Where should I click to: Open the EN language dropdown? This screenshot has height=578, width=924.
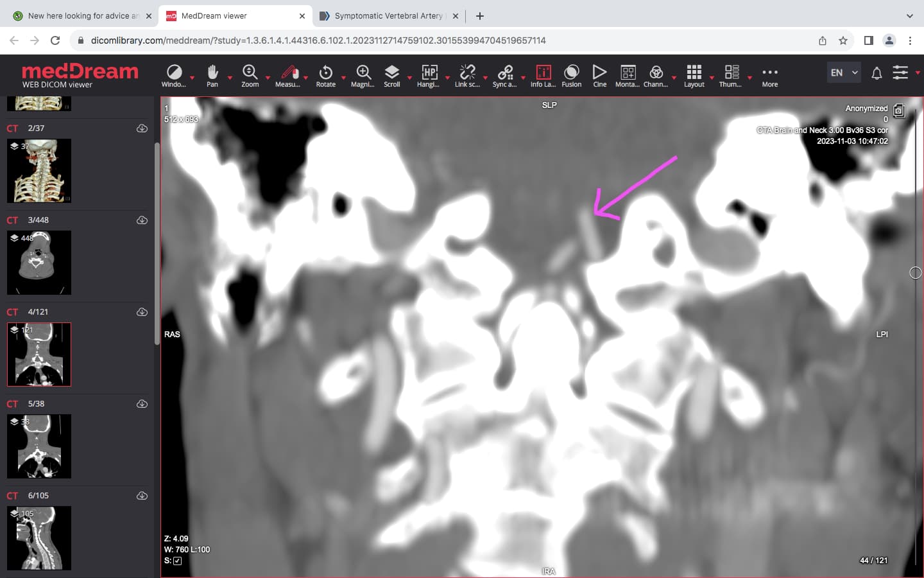click(x=844, y=73)
